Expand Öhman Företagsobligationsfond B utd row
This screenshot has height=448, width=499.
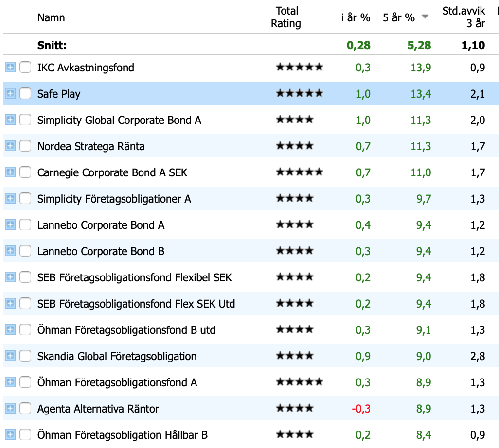[x=10, y=330]
